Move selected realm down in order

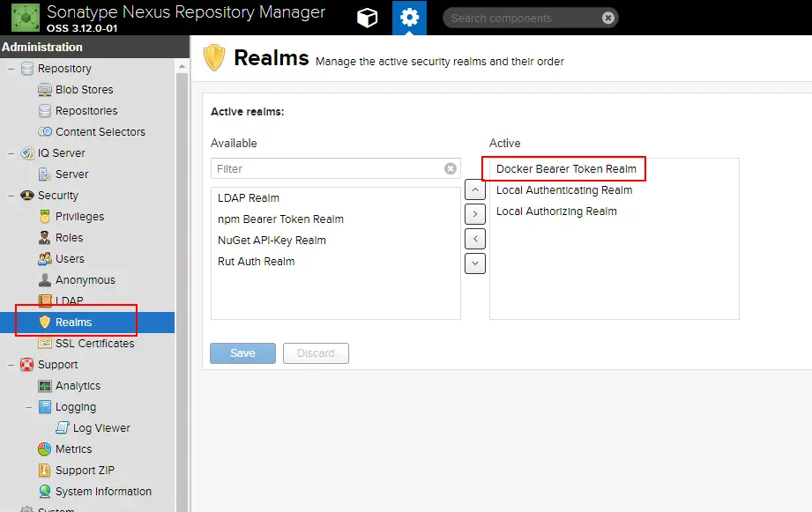pyautogui.click(x=475, y=263)
